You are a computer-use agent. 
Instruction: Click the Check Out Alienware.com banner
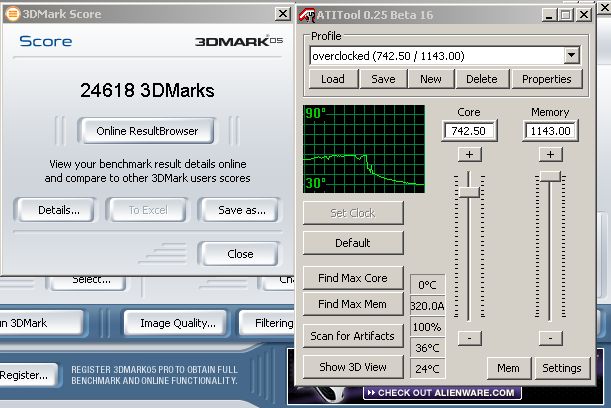coord(442,393)
